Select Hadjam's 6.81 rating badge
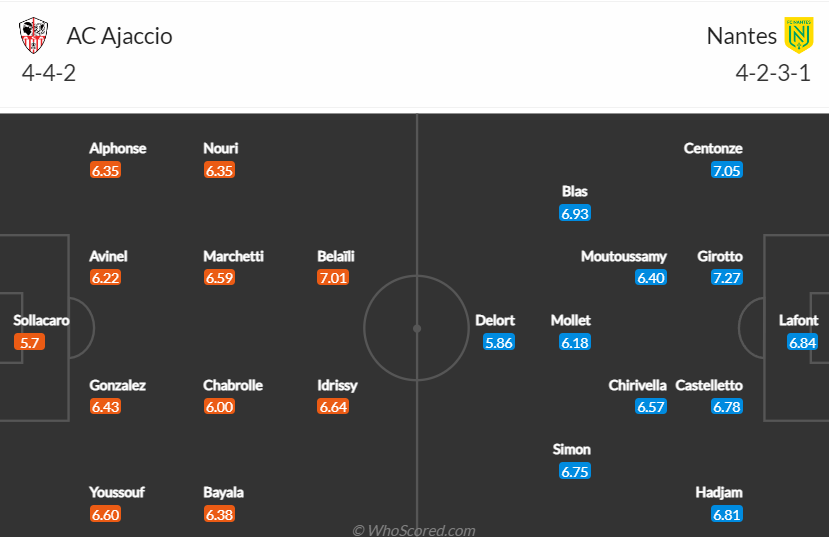The width and height of the screenshot is (829, 537). click(x=726, y=514)
